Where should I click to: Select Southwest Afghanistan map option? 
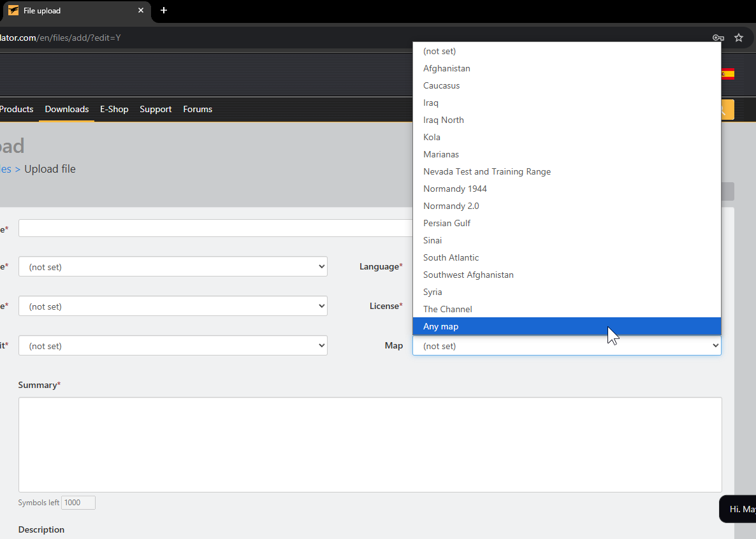point(567,275)
